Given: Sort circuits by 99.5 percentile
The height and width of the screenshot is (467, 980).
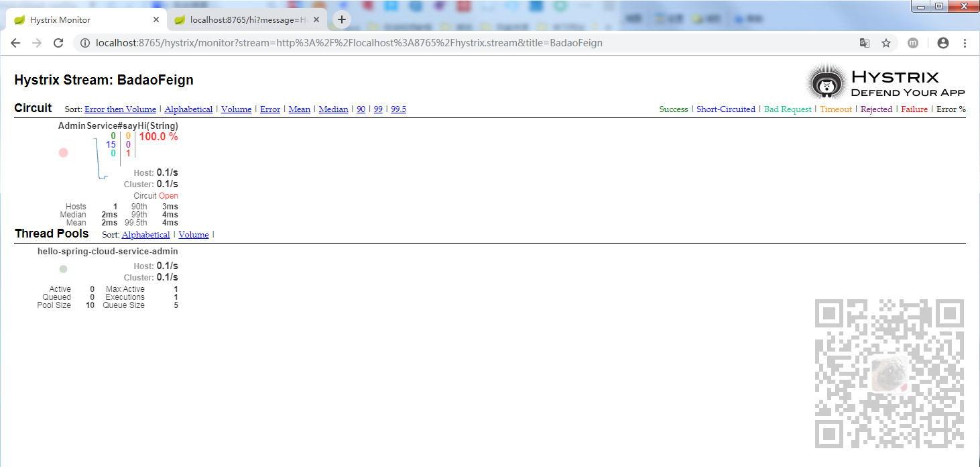Looking at the screenshot, I should 398,109.
